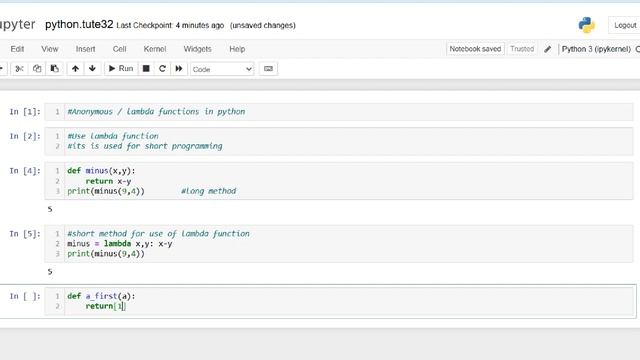Open the Insert menu
This screenshot has width=640, height=360.
[x=85, y=49]
